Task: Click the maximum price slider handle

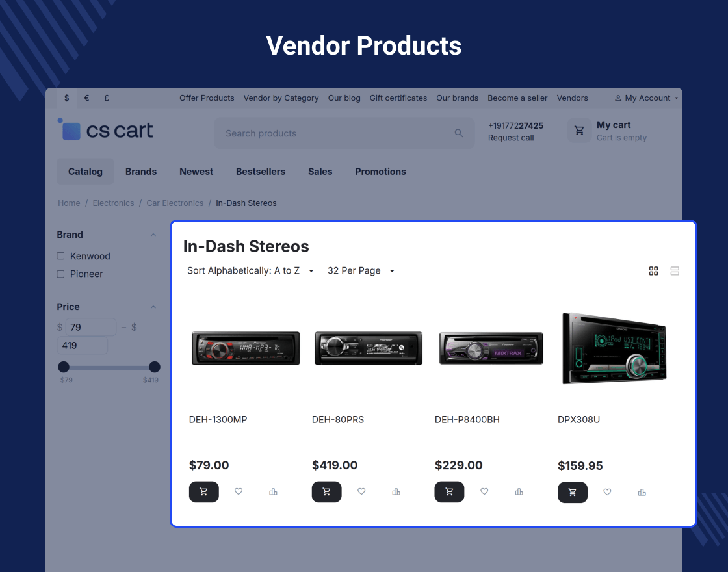Action: (155, 367)
